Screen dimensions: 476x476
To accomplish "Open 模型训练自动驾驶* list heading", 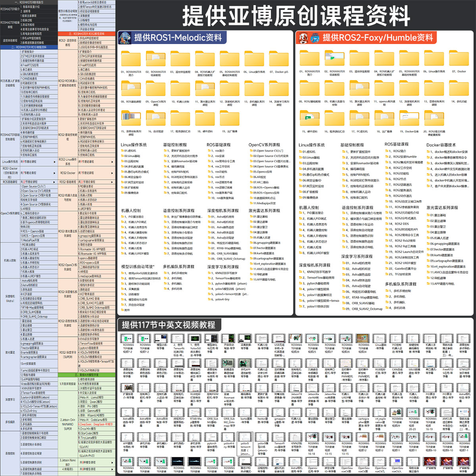I will [x=138, y=266].
